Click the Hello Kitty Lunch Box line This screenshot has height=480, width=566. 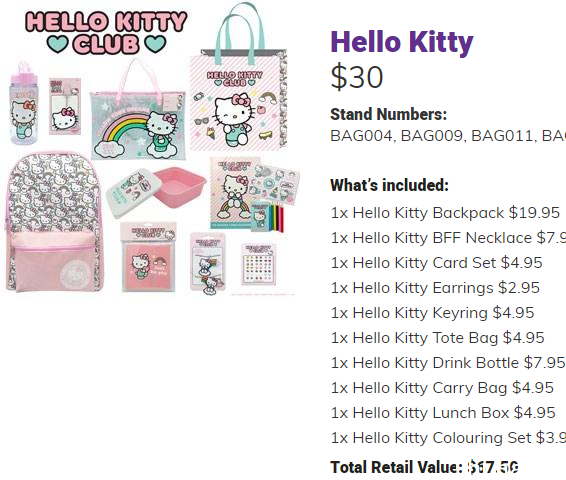pyautogui.click(x=443, y=413)
